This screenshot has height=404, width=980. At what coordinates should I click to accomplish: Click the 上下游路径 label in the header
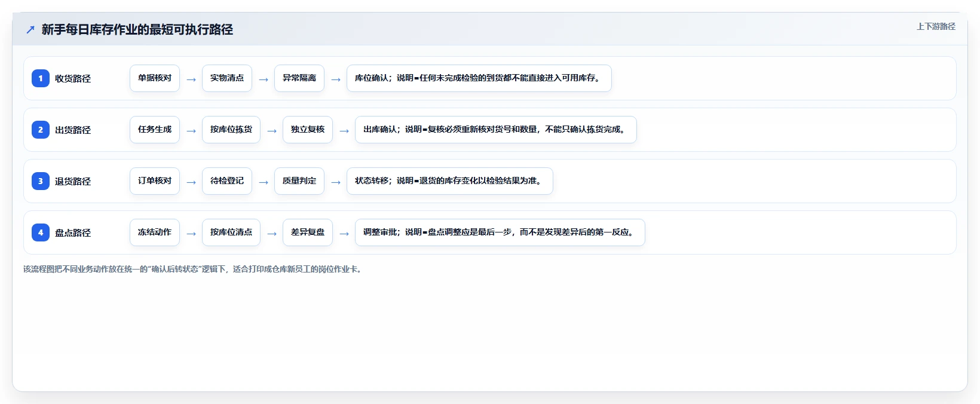coord(936,26)
